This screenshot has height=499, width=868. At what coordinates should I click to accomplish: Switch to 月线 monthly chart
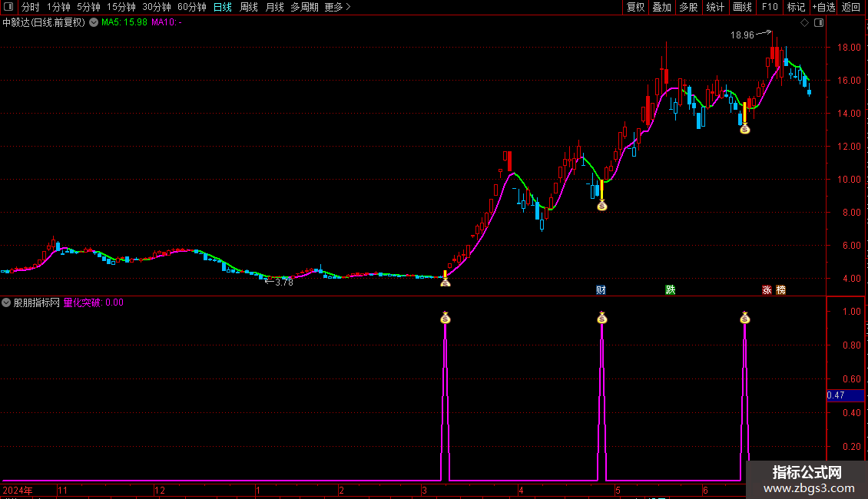tap(274, 7)
